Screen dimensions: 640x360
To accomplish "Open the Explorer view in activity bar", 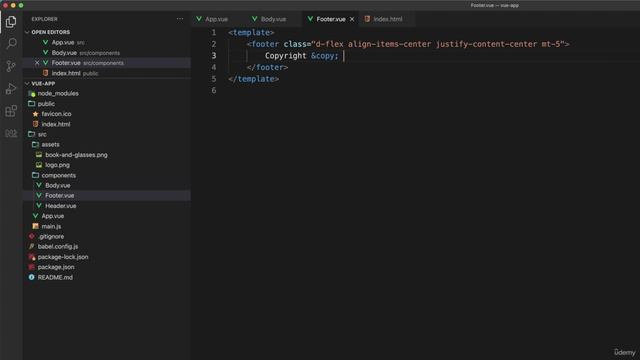I will 11,22.
